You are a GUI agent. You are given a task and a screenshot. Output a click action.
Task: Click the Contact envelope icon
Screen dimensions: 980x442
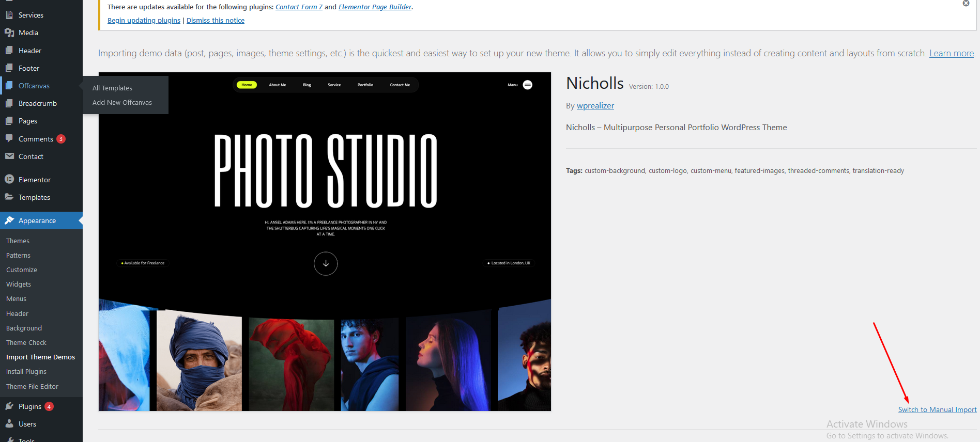click(9, 156)
